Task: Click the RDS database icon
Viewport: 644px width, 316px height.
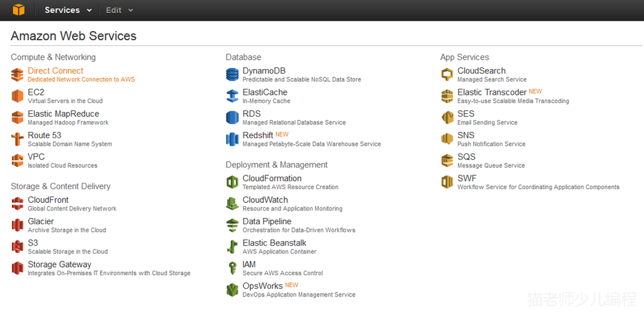Action: (x=233, y=117)
